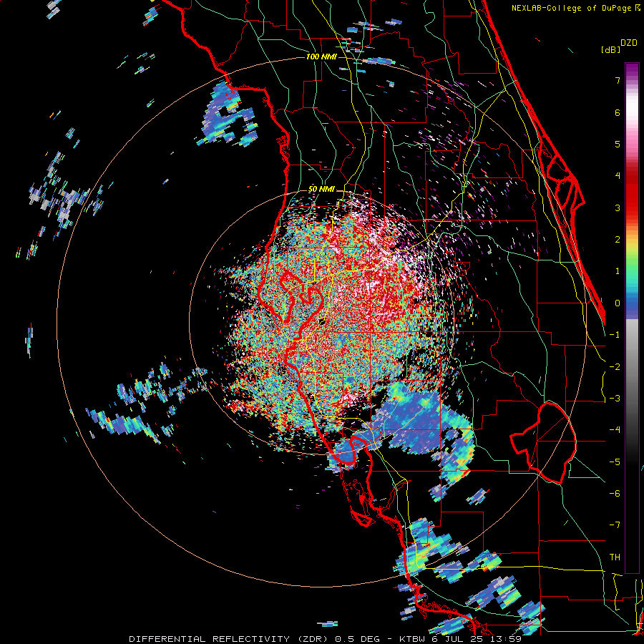Screen dimensions: 644x644
Task: Click the -5 value on the scale
Action: pos(615,462)
